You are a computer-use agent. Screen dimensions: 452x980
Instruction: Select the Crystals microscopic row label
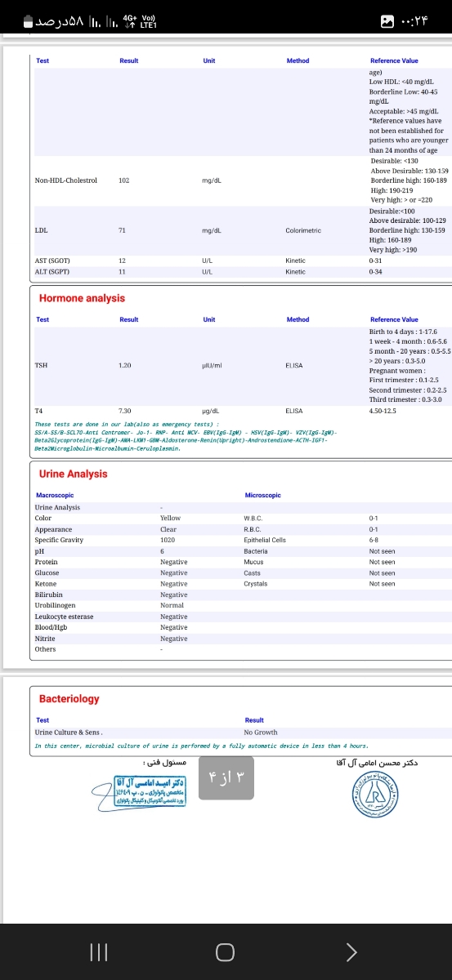(256, 583)
